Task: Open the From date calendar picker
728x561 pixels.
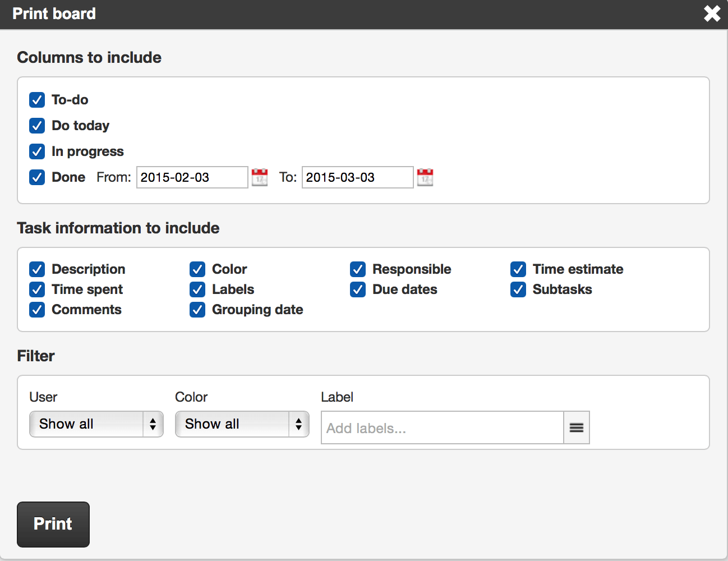Action: click(x=260, y=177)
